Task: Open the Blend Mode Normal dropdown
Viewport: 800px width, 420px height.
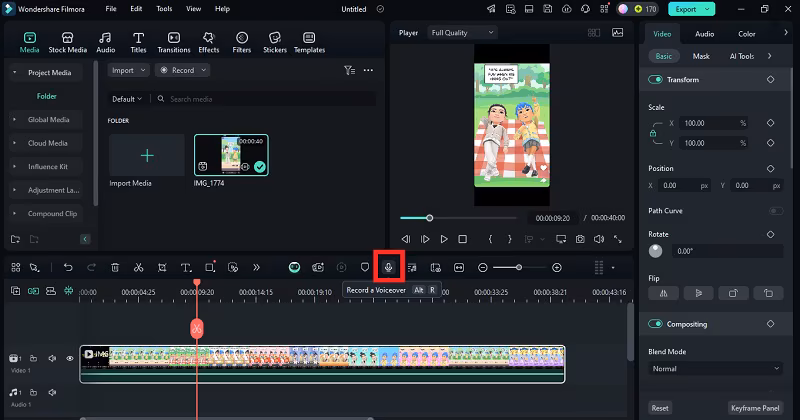Action: (x=715, y=368)
